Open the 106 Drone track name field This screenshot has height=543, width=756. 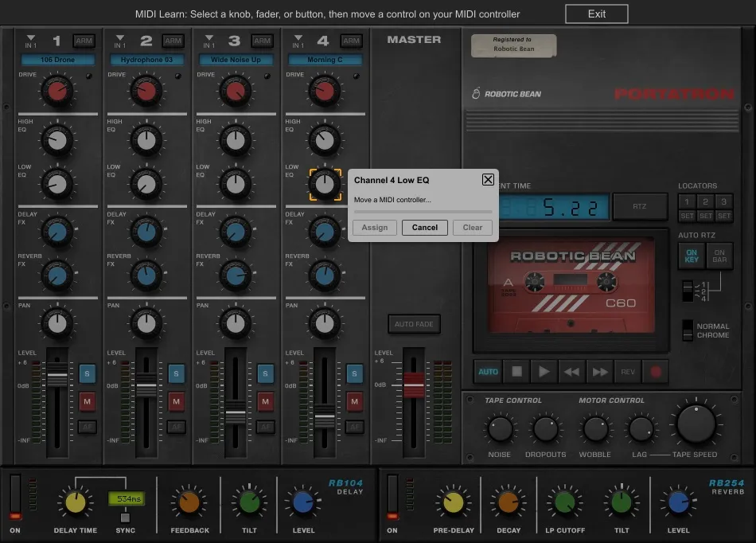(58, 60)
